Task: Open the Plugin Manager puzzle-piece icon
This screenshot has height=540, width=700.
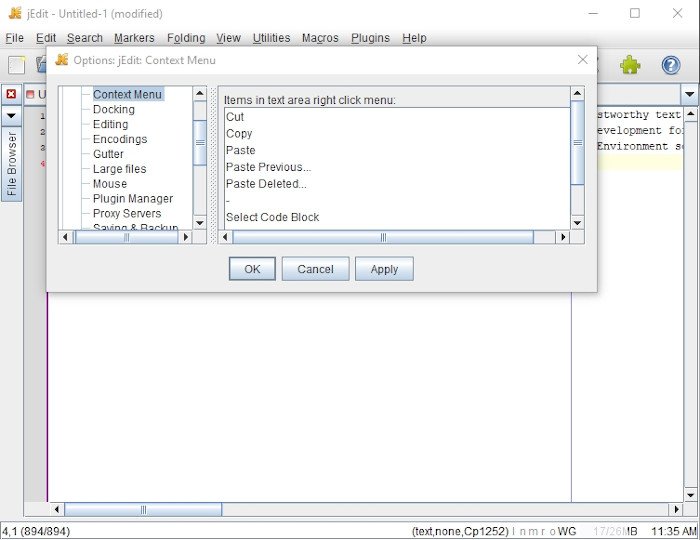Action: tap(630, 65)
